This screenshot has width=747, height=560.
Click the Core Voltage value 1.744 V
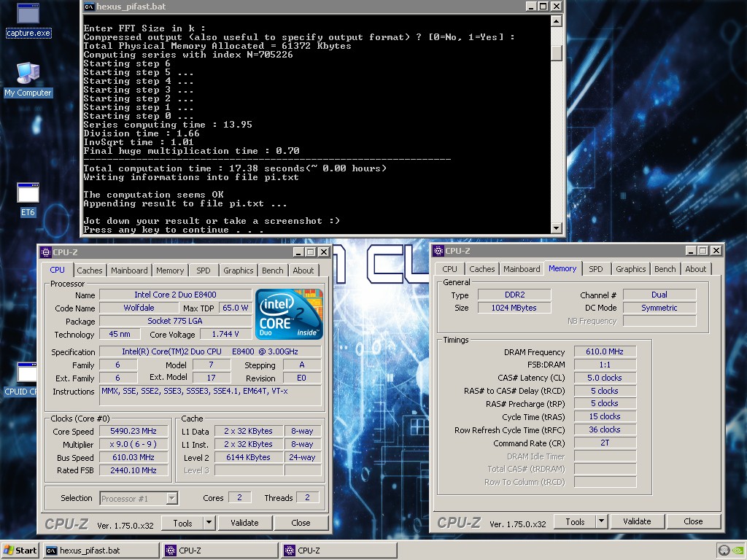(x=225, y=334)
